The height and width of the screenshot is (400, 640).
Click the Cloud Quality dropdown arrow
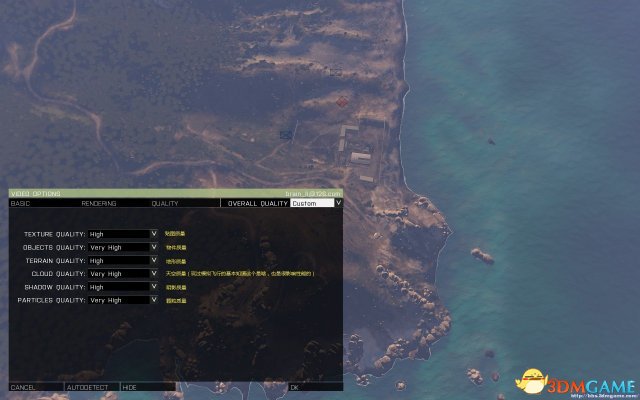coord(154,273)
